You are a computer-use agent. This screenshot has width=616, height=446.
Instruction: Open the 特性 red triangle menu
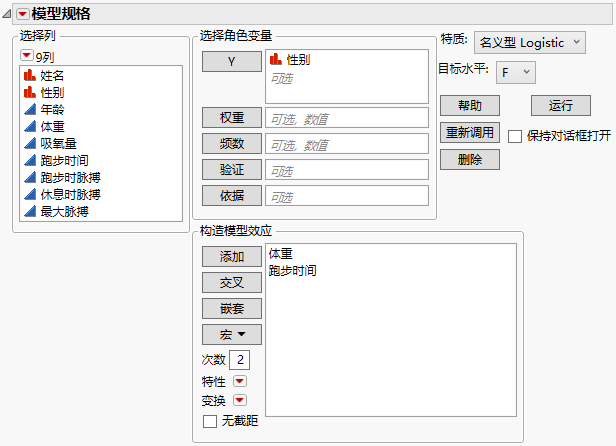tap(240, 381)
